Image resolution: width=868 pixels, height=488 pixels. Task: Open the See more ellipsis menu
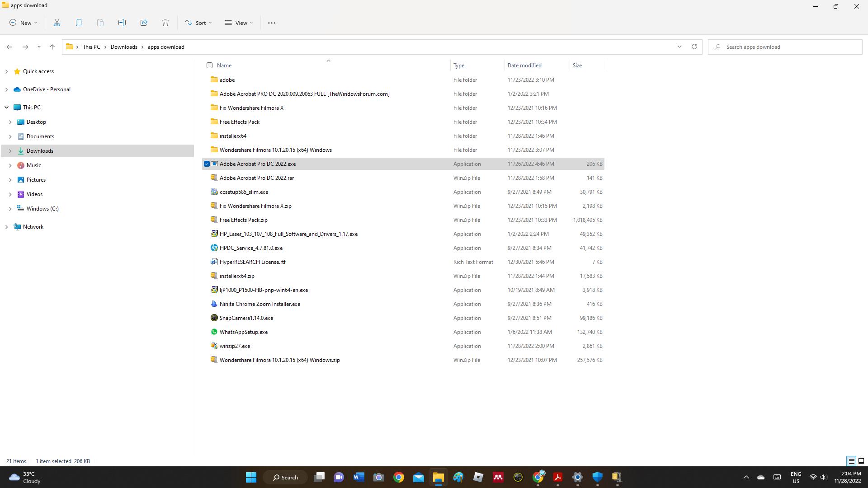coord(272,23)
